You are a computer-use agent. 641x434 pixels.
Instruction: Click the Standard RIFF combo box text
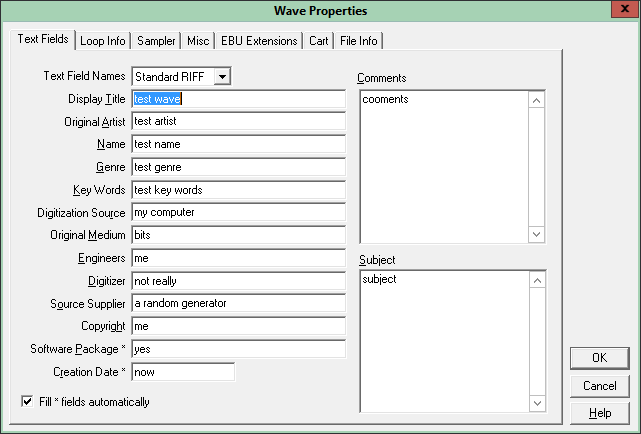coord(169,77)
